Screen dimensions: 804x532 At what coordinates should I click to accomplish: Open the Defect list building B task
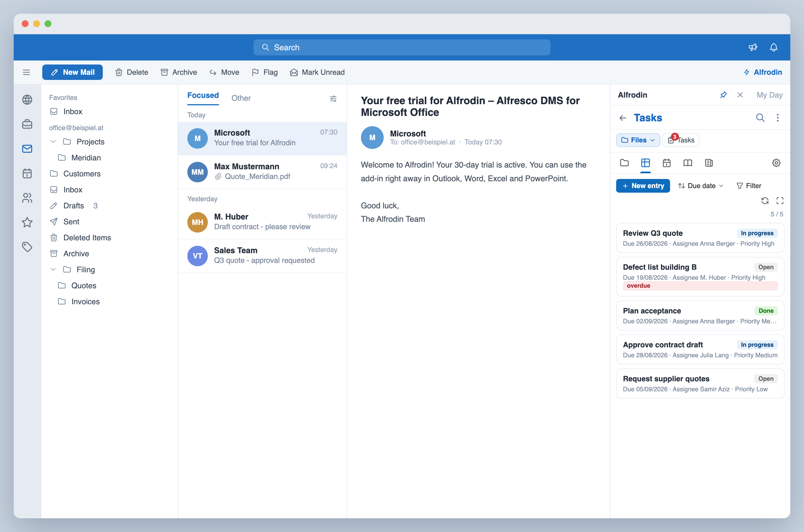point(700,277)
